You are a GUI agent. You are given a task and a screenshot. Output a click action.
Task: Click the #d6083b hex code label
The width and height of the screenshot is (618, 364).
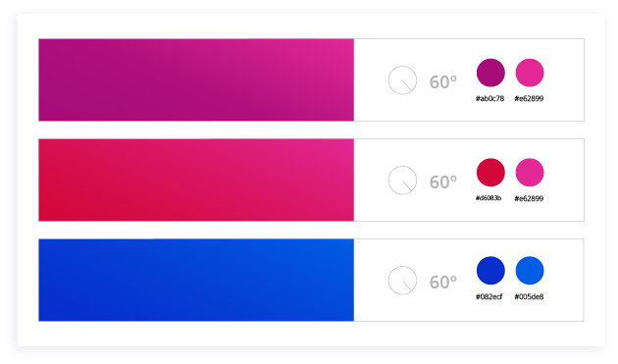(489, 198)
